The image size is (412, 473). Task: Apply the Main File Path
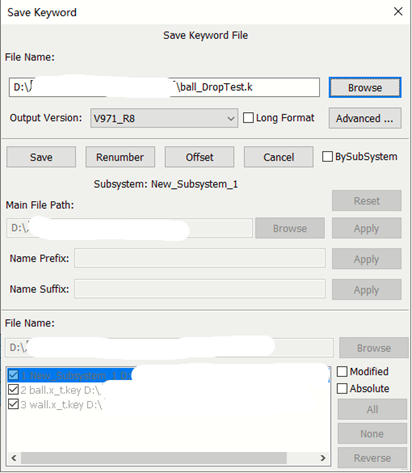[x=366, y=228]
